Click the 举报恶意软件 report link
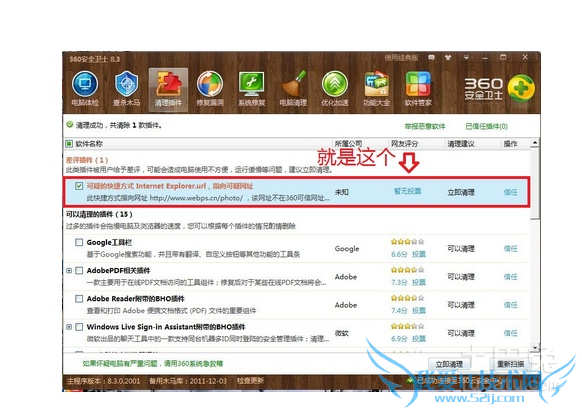 tap(425, 127)
